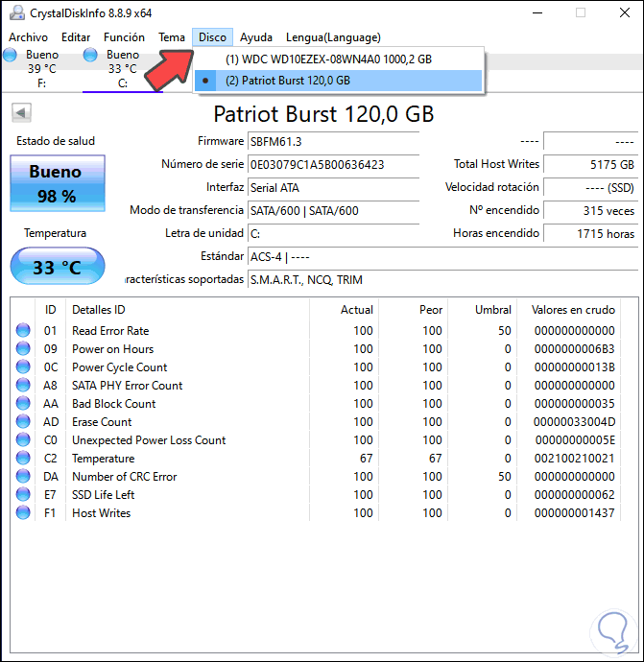Open the Archivo menu
Viewport: 644px width, 662px height.
[28, 37]
